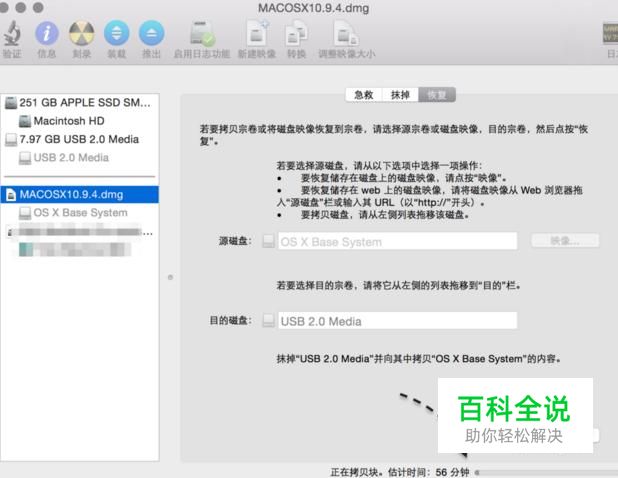Click the MACOSX10.9.4.dmg window title
Screen dimensions: 618x478
[x=313, y=8]
